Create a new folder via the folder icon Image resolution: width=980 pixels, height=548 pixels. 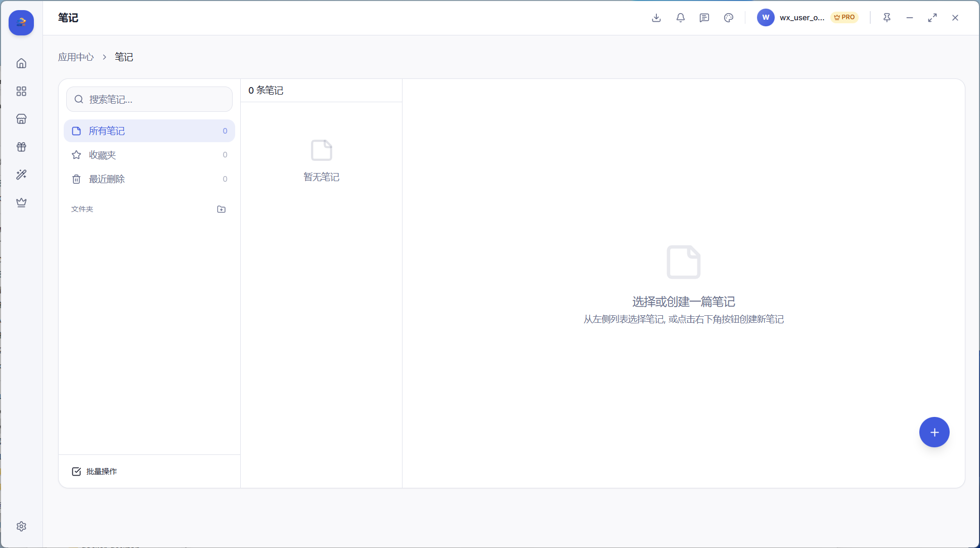(221, 209)
